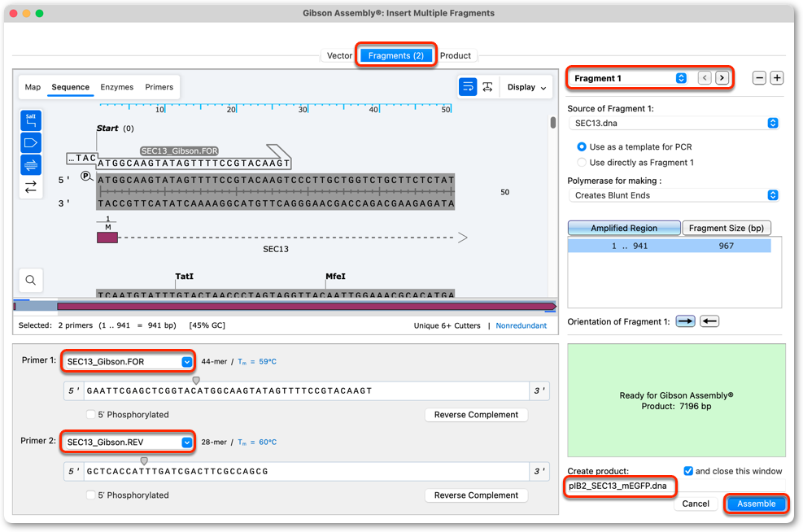The height and width of the screenshot is (532, 803).
Task: Toggle Primer 1 5' Phosphorylated checkbox
Action: pyautogui.click(x=90, y=414)
